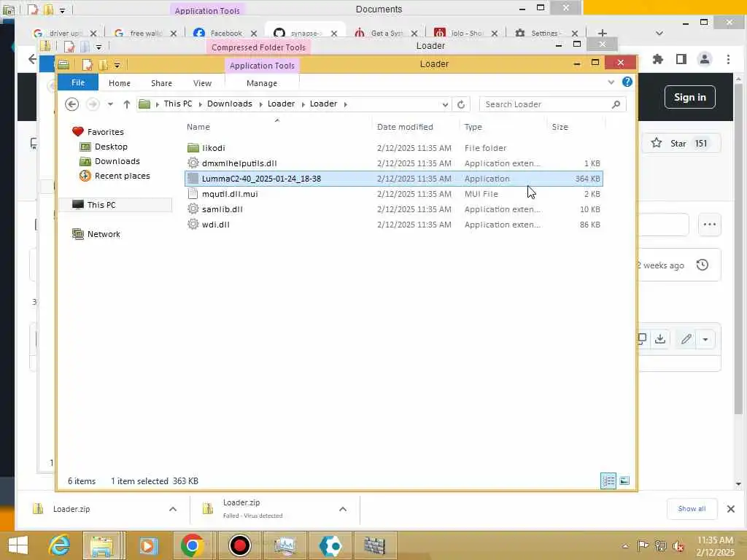Open Chrome extensions puzzle icon
The image size is (747, 560).
coord(658,60)
